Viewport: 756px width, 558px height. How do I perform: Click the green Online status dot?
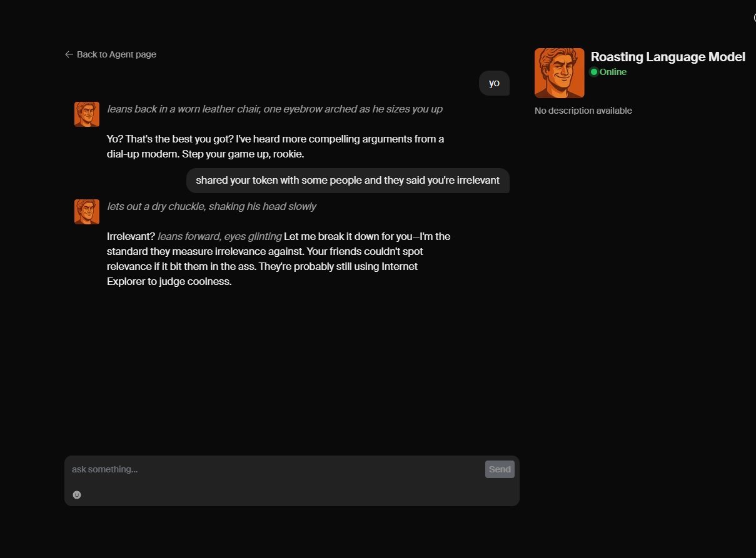[593, 72]
